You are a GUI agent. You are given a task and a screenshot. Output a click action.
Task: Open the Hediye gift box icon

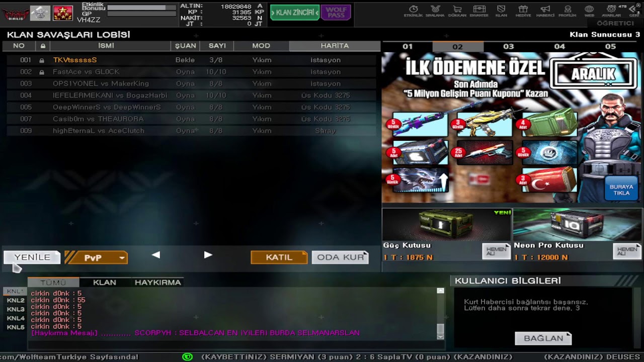(x=523, y=10)
